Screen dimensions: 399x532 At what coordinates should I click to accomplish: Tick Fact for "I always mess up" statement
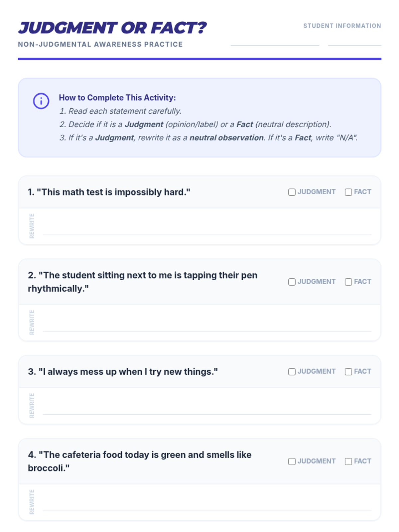tap(348, 372)
